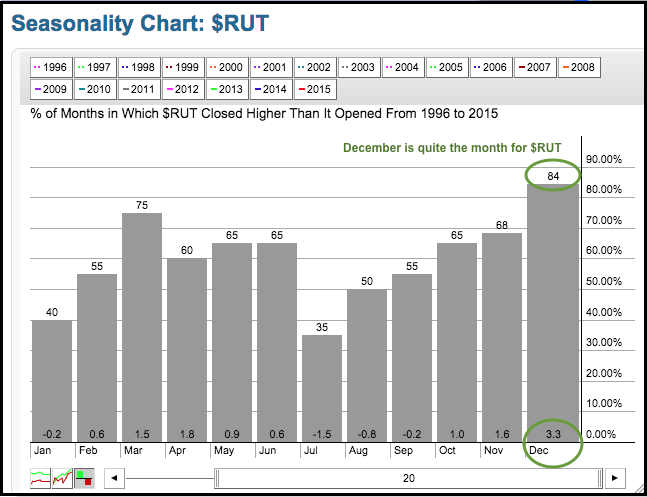Switch to the separate line chart view icon

click(41, 478)
